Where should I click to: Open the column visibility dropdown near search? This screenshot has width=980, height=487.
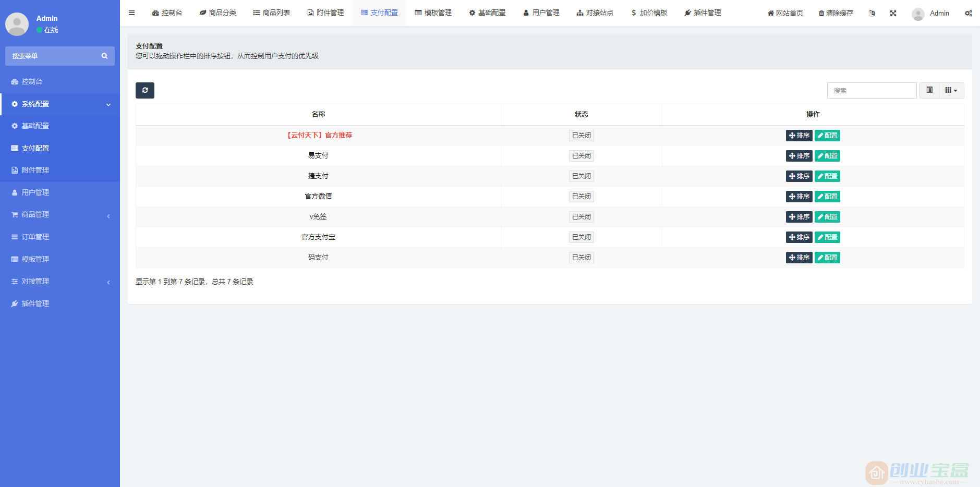pyautogui.click(x=951, y=90)
